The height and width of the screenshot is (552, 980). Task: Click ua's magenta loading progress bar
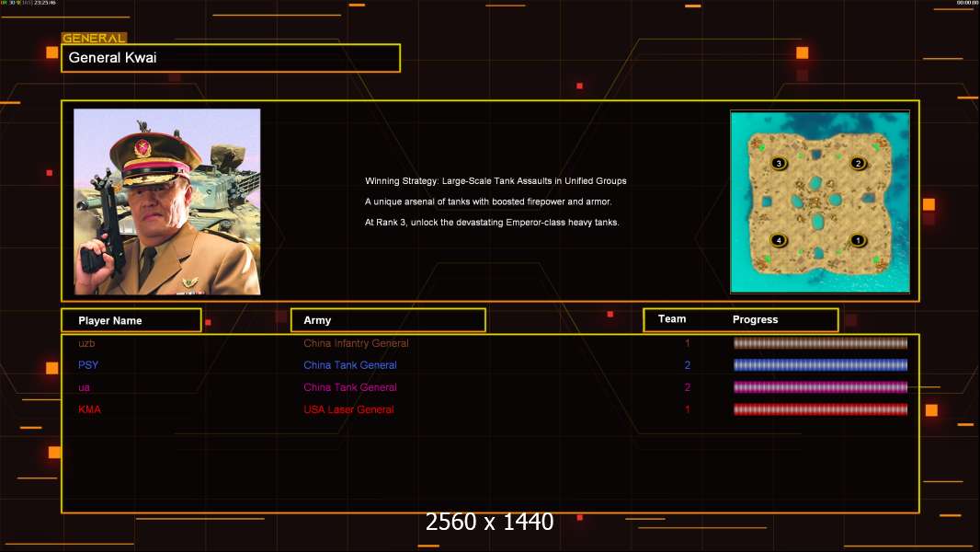point(820,387)
